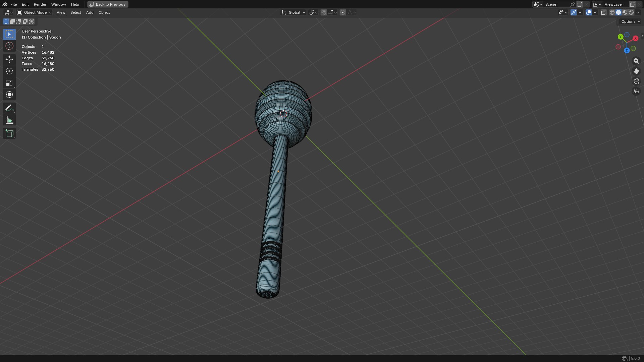
Task: Click the red X axis gizmo
Action: point(635,38)
